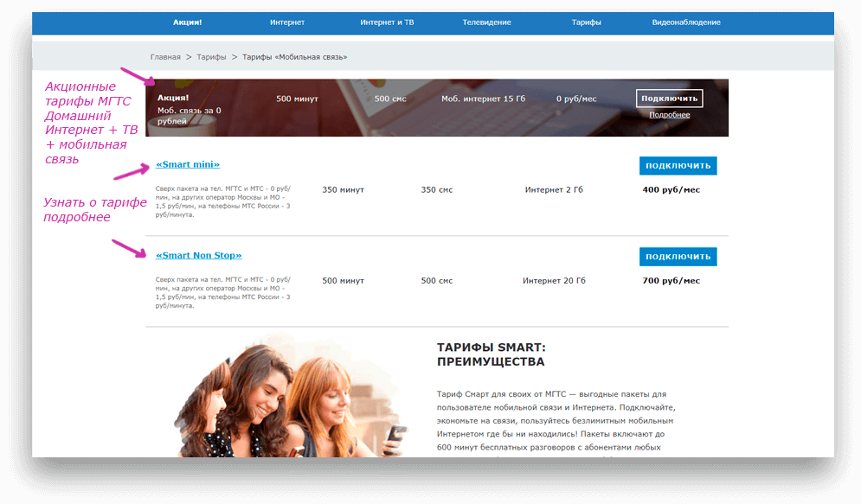
Task: Go to the Интернет section
Action: click(x=287, y=22)
